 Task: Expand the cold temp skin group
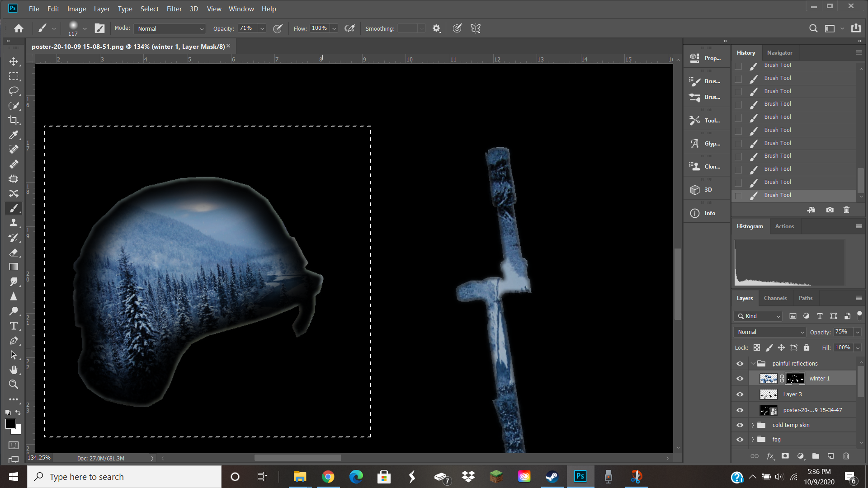[753, 425]
